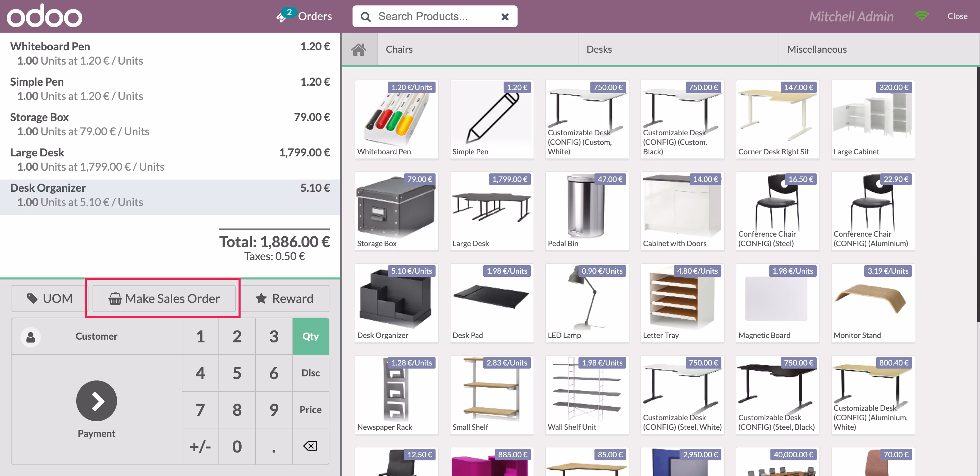Tap numpad digit 5
Screen dimensions: 980x476
237,373
